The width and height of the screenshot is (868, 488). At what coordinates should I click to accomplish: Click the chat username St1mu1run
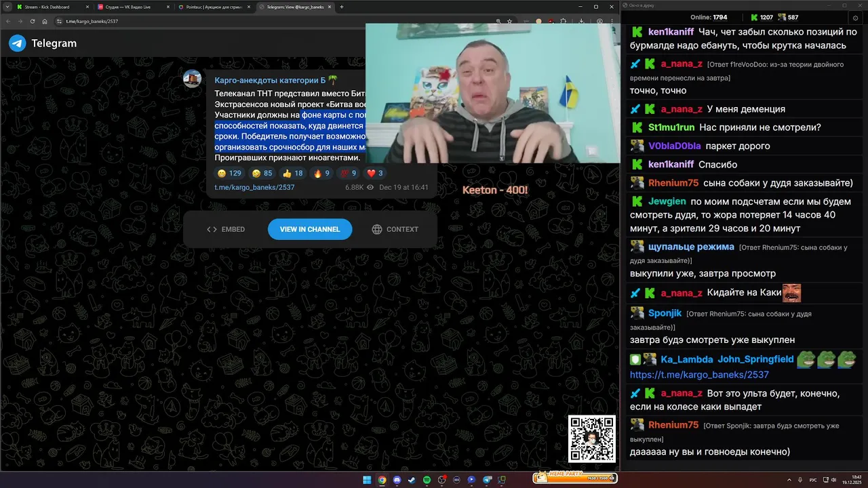[x=671, y=127]
